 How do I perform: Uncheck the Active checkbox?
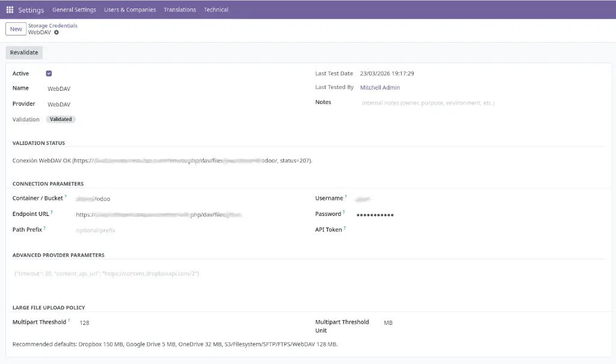49,73
